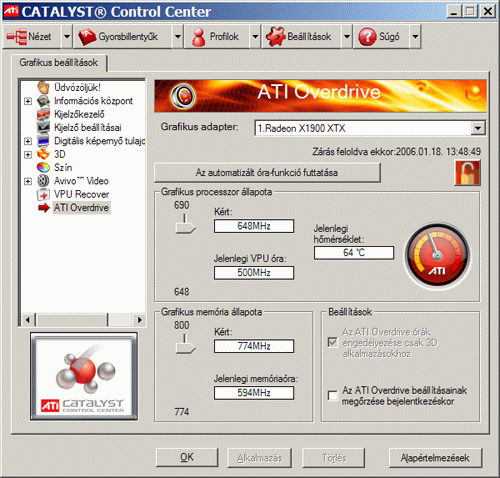The width and height of the screenshot is (500, 478).
Task: Click the Digitális képernyő icon
Action: coord(43,141)
